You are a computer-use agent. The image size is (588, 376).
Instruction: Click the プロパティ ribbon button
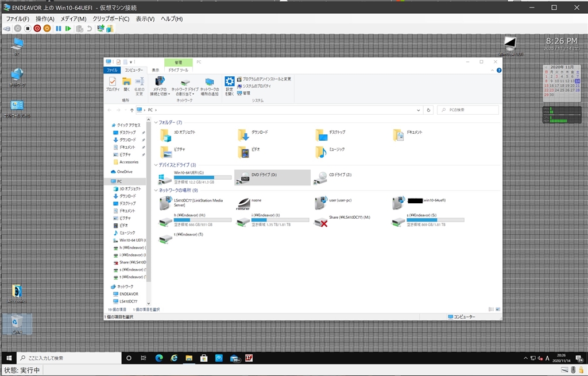113,84
